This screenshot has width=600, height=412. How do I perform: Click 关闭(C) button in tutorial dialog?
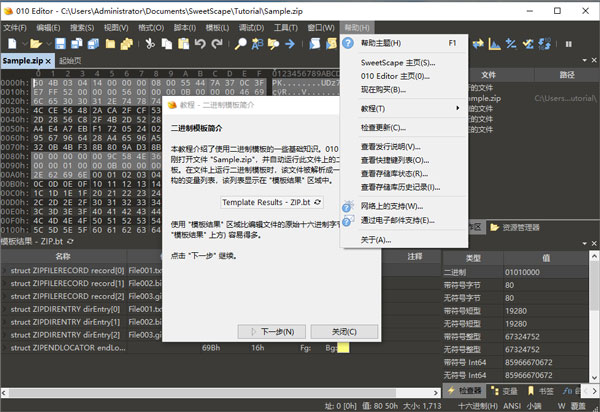(x=344, y=332)
